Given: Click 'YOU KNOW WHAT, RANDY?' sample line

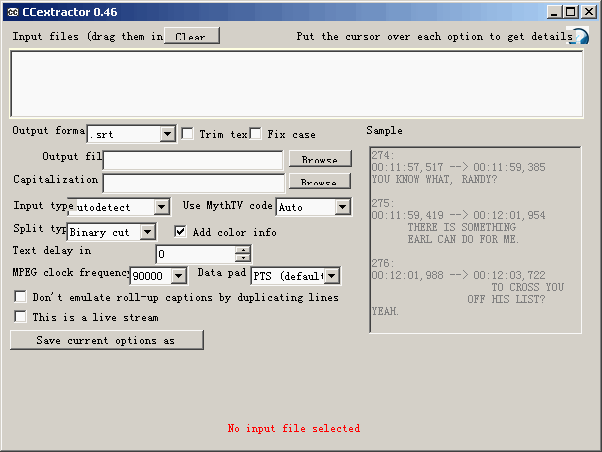Looking at the screenshot, I should coord(434,179).
